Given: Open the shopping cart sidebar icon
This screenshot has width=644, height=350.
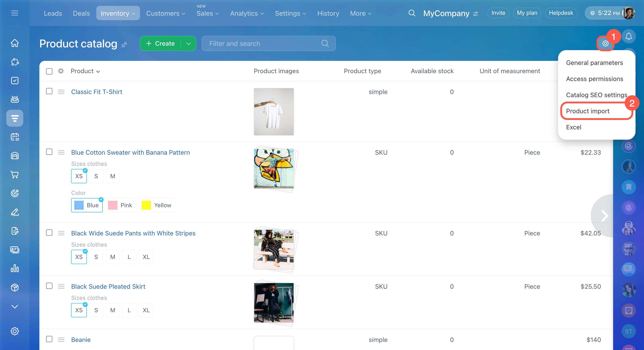Looking at the screenshot, I should (x=15, y=175).
